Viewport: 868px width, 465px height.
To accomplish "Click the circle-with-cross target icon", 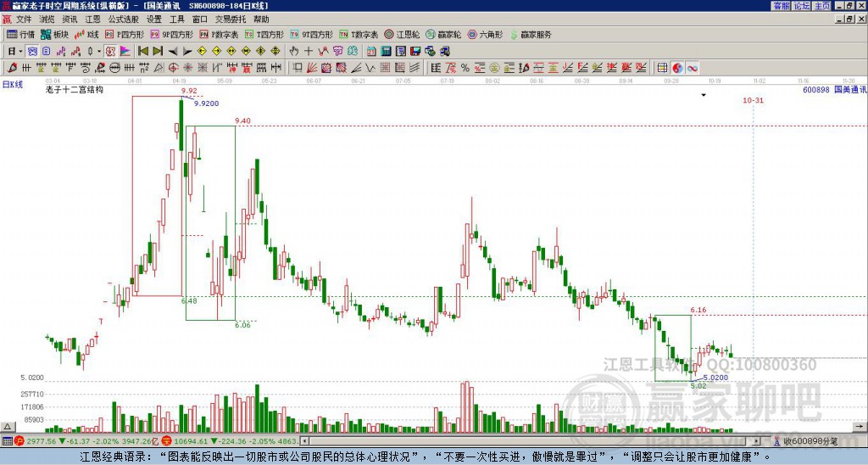I will 173,68.
